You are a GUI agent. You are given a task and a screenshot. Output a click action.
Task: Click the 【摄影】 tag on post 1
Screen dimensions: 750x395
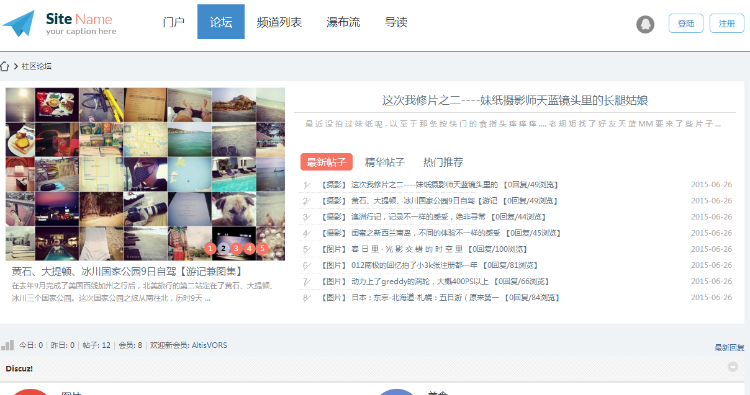(333, 185)
